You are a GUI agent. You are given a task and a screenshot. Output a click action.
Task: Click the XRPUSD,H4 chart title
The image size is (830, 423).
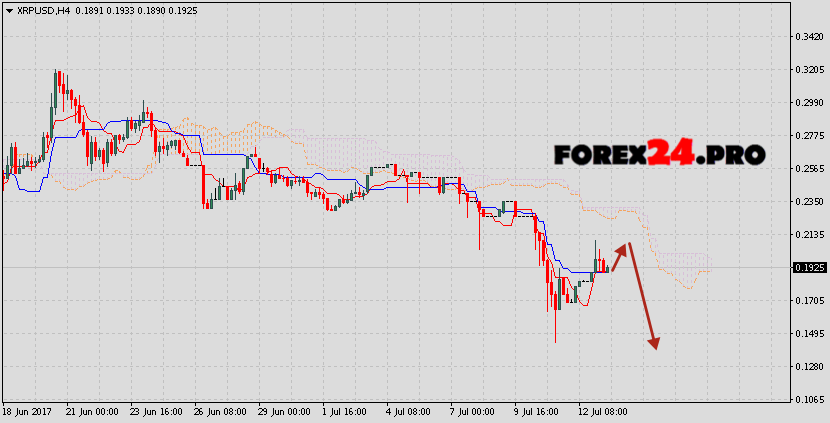[40, 10]
